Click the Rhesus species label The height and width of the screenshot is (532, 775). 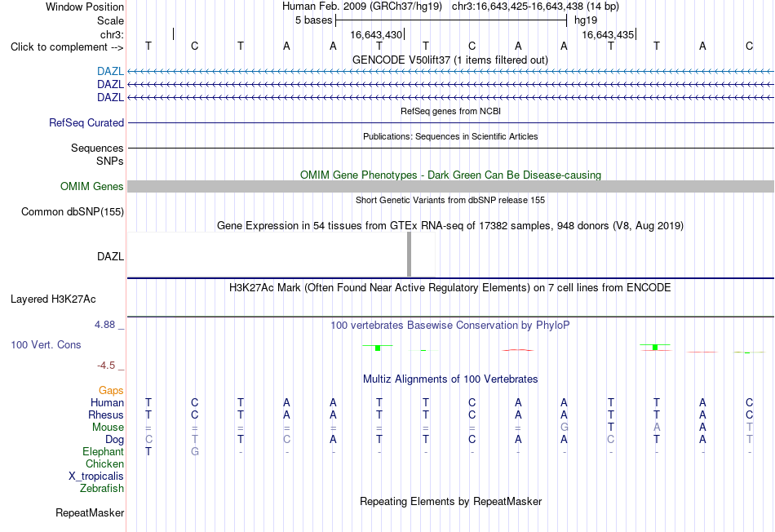[x=106, y=415]
